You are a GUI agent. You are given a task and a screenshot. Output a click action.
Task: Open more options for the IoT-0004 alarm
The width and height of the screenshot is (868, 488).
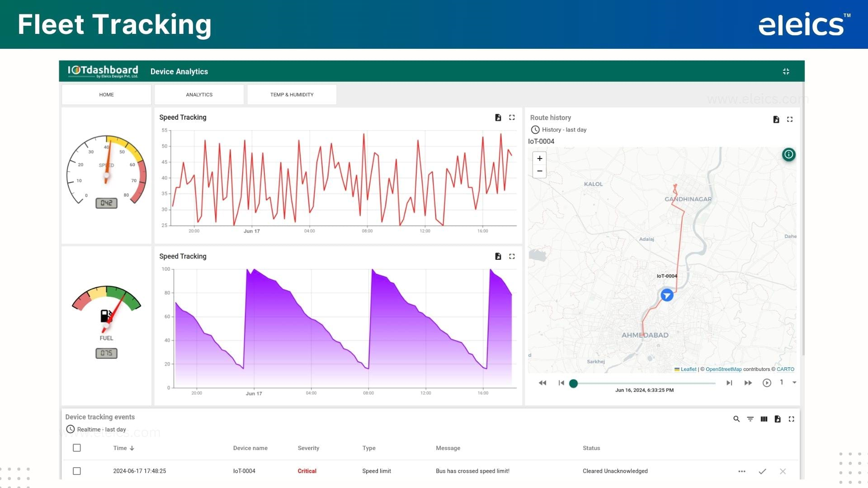(742, 471)
